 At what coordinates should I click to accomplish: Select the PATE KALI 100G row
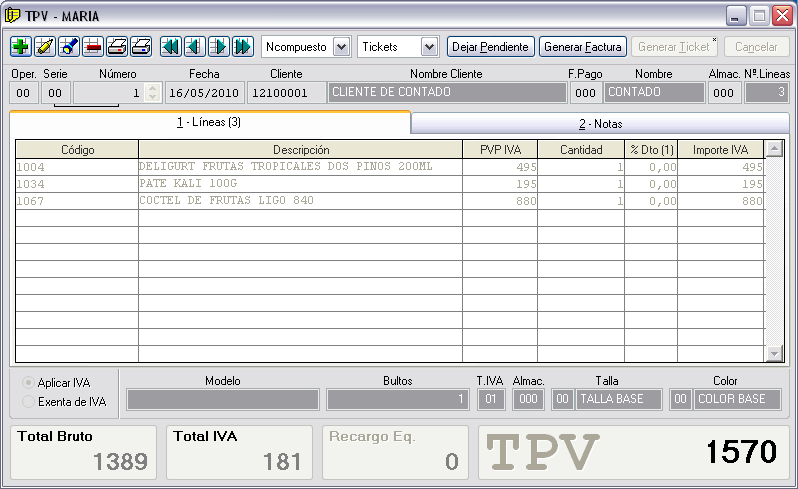coord(300,184)
